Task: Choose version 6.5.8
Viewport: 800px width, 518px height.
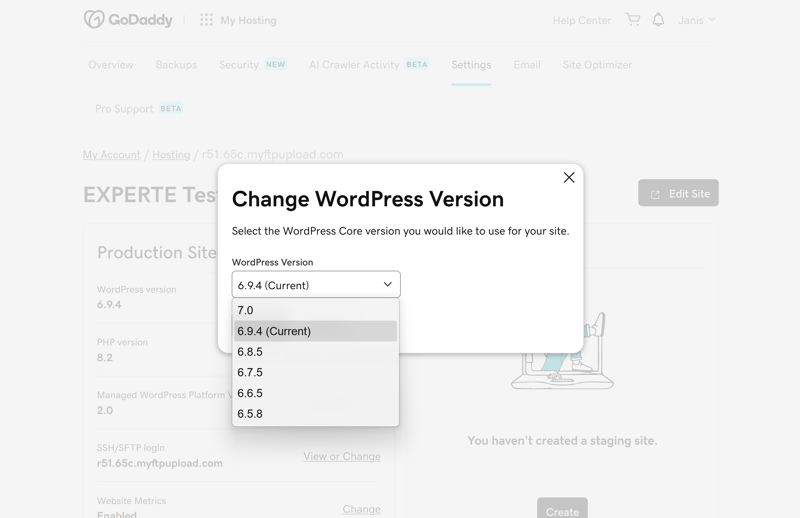Action: coord(315,414)
